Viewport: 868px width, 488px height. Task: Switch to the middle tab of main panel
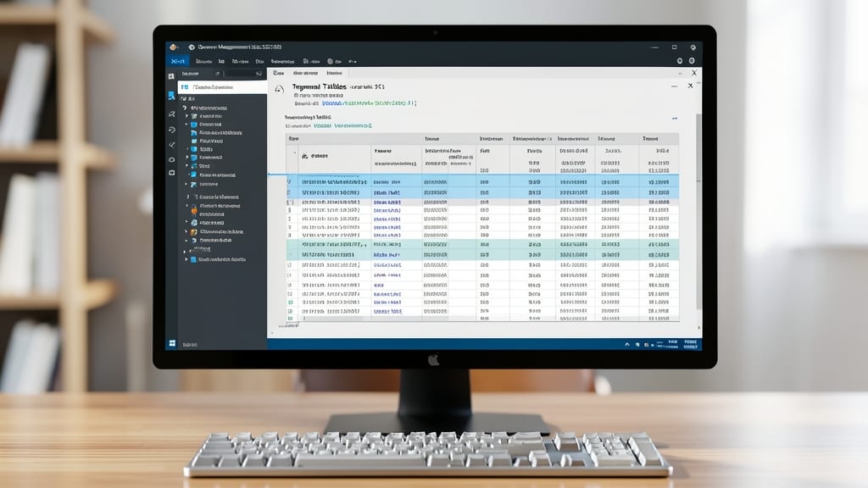[x=305, y=73]
